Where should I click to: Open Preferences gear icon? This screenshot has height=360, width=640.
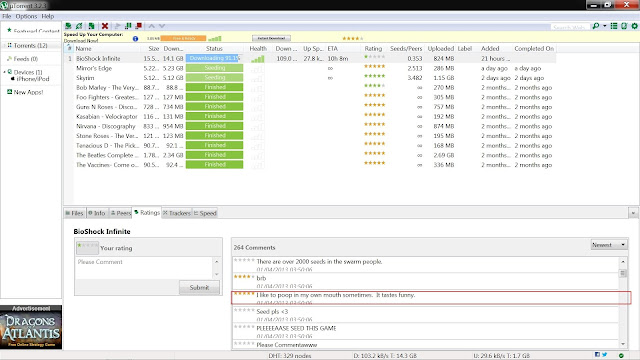[x=634, y=26]
